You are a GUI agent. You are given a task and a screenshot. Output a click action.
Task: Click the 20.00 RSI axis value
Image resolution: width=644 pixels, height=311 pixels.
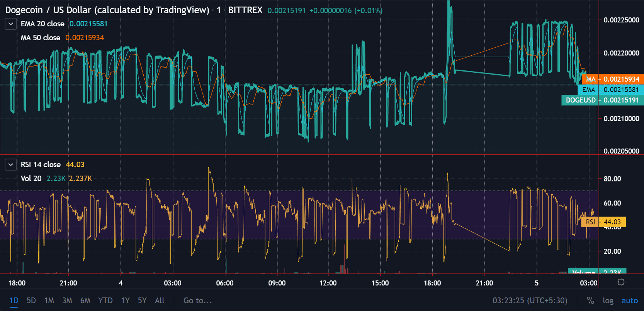click(612, 251)
